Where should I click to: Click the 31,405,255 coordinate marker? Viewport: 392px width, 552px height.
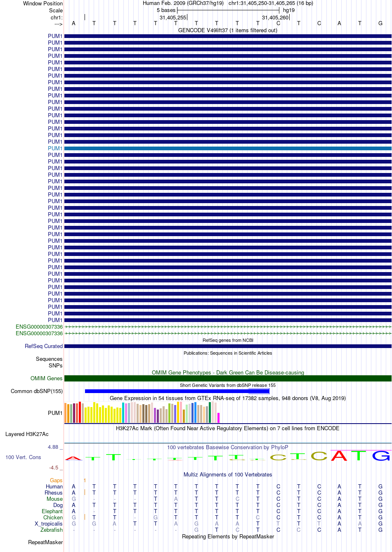pos(173,17)
